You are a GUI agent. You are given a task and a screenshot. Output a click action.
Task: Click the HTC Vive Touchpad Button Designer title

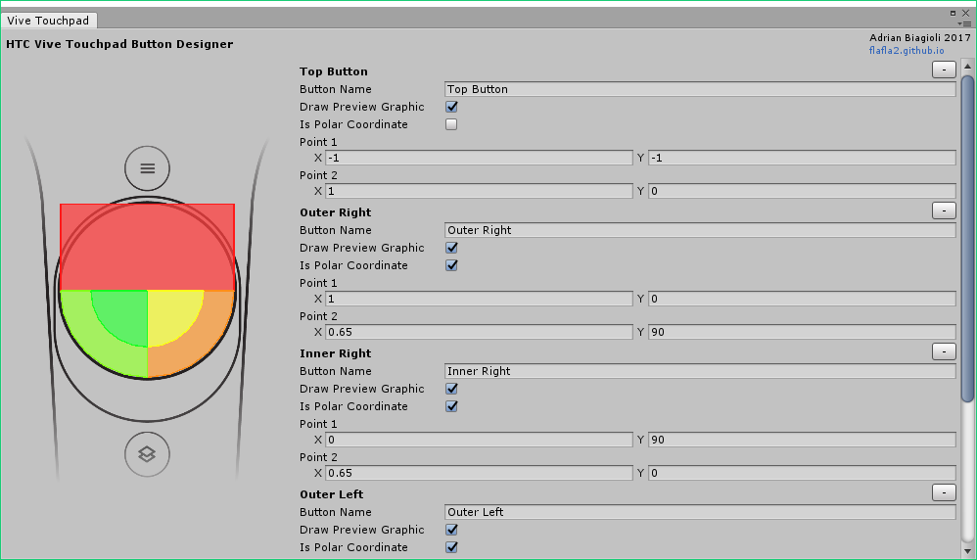pos(119,44)
